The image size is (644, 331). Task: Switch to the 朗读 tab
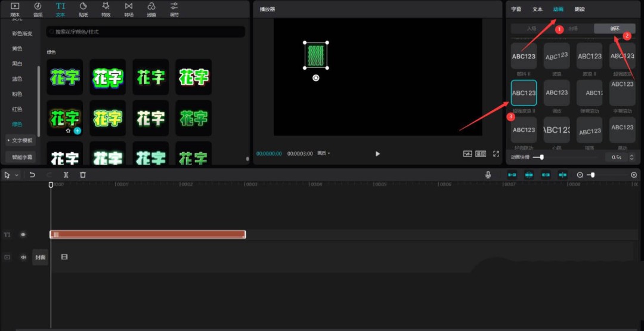pyautogui.click(x=579, y=10)
